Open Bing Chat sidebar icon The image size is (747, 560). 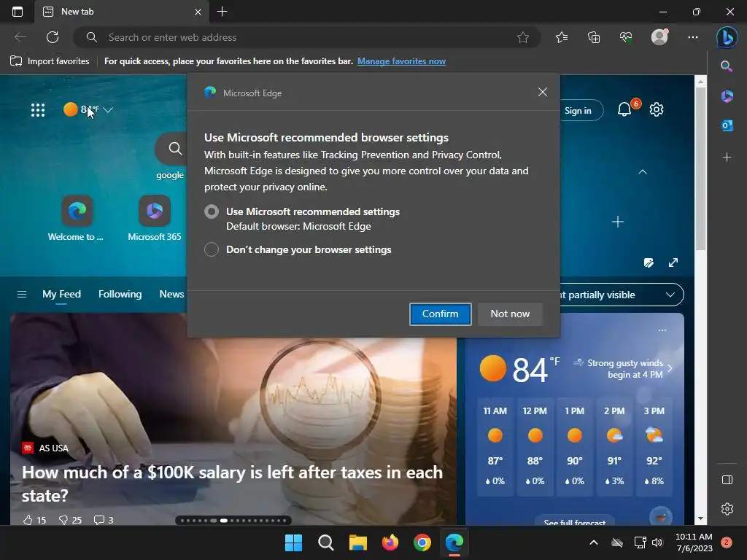pyautogui.click(x=727, y=37)
